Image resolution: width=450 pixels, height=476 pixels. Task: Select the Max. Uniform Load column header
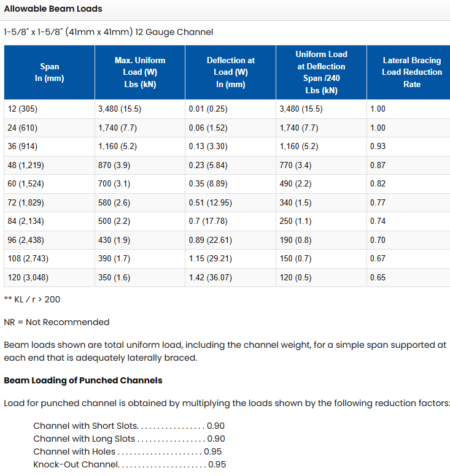[140, 72]
